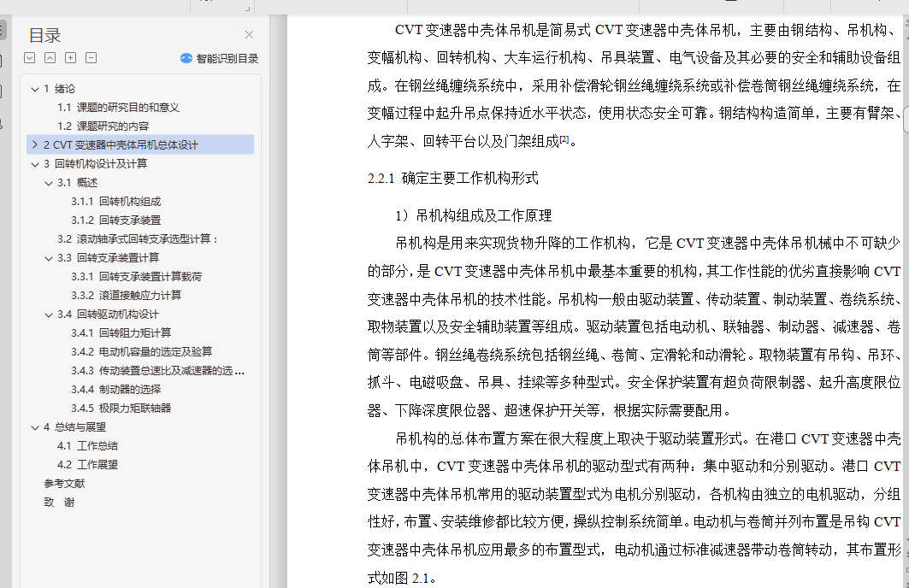Click heading 2.2.1 确定主要工作机构形式 in document

452,179
